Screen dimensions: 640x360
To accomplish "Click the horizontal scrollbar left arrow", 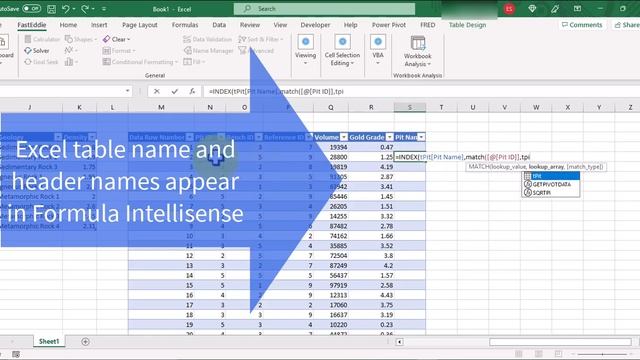I will coord(400,342).
